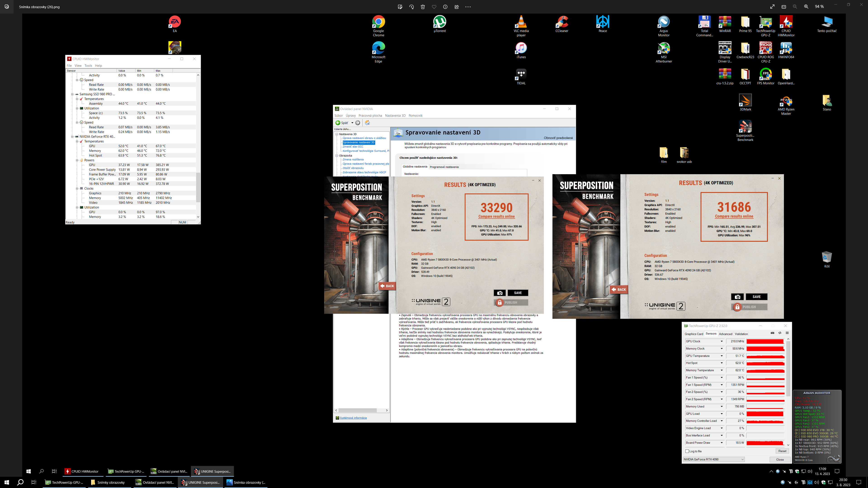The width and height of the screenshot is (868, 488).
Task: Click Compare results online under 33290
Action: (497, 217)
